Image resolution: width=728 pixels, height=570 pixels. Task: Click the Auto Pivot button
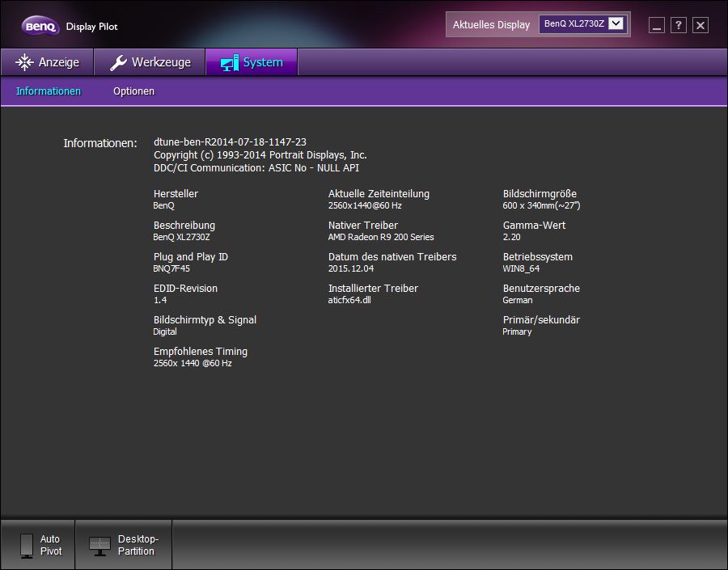[37, 545]
